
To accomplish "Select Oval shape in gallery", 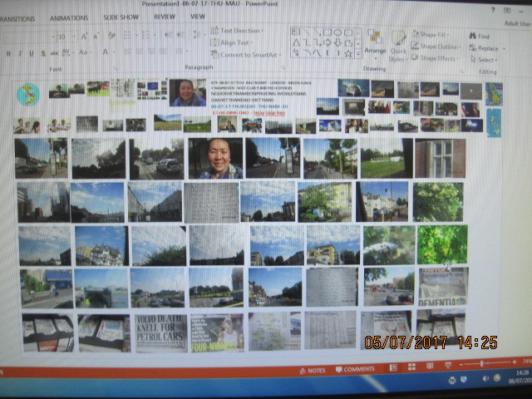I will 337,32.
